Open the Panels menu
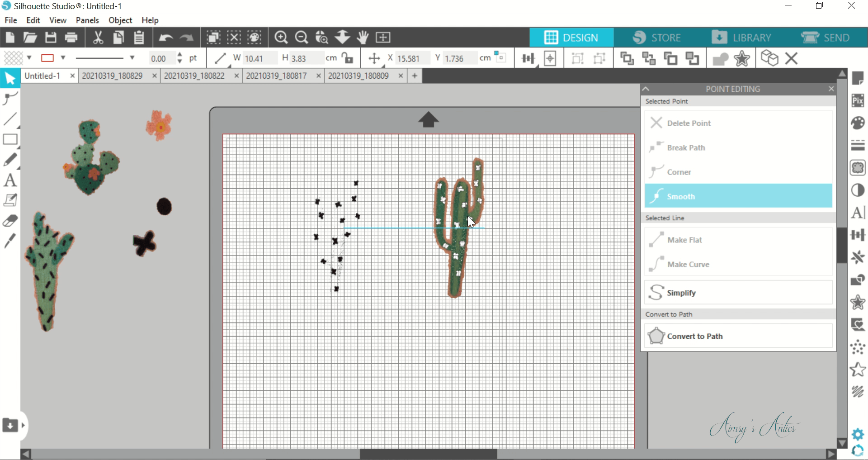 [87, 20]
